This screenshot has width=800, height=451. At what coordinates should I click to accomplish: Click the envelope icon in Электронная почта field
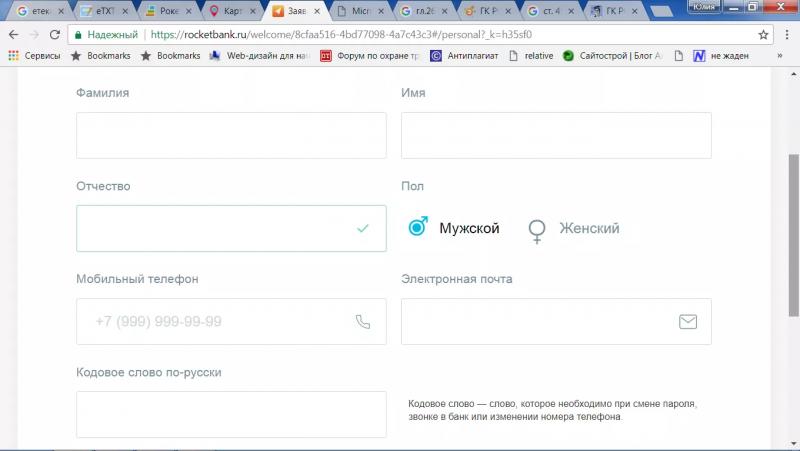click(x=688, y=321)
